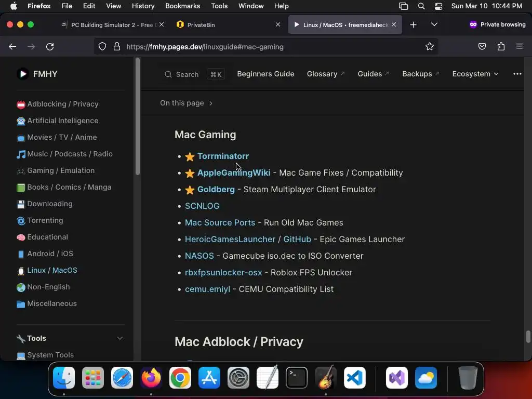Open the Mac Source Ports link

click(220, 222)
